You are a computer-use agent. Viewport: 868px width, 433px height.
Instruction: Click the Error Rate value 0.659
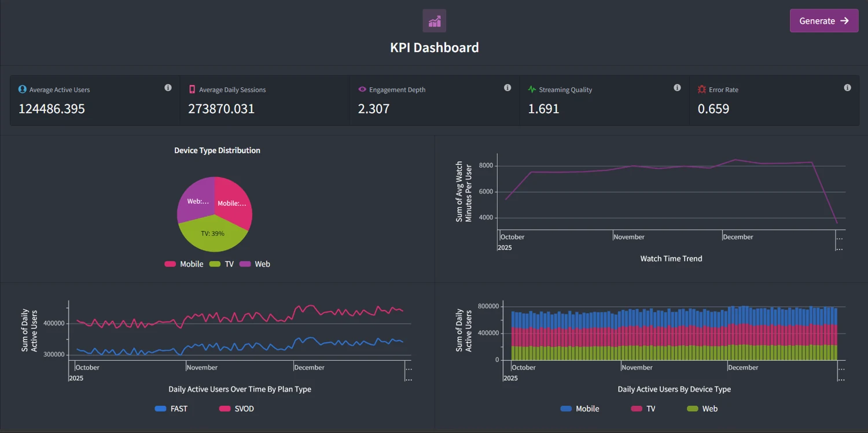tap(713, 109)
